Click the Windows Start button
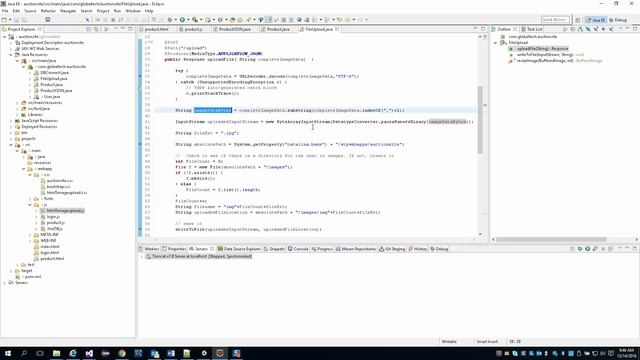 click(7, 353)
